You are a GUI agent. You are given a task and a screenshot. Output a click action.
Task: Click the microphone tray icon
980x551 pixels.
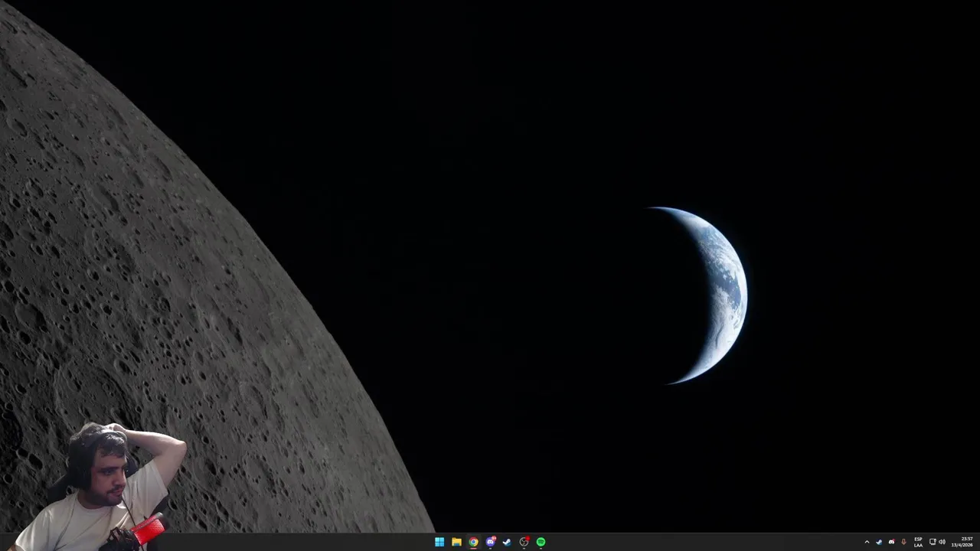[903, 542]
